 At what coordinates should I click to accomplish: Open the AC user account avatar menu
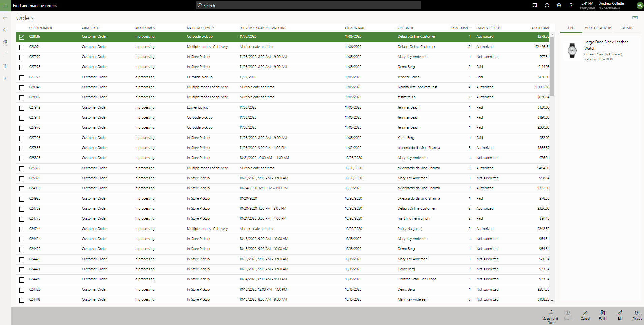click(640, 5)
